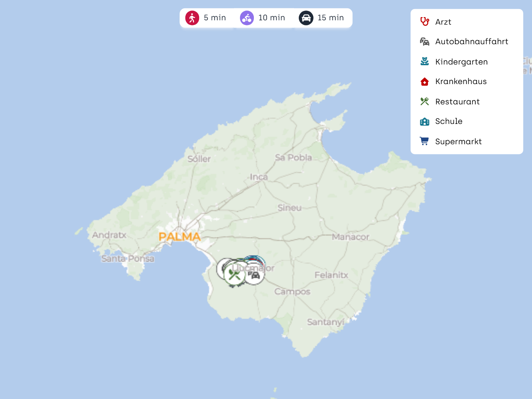The image size is (532, 399).
Task: Click the Supermarkt shopping cart icon
Action: (x=424, y=141)
